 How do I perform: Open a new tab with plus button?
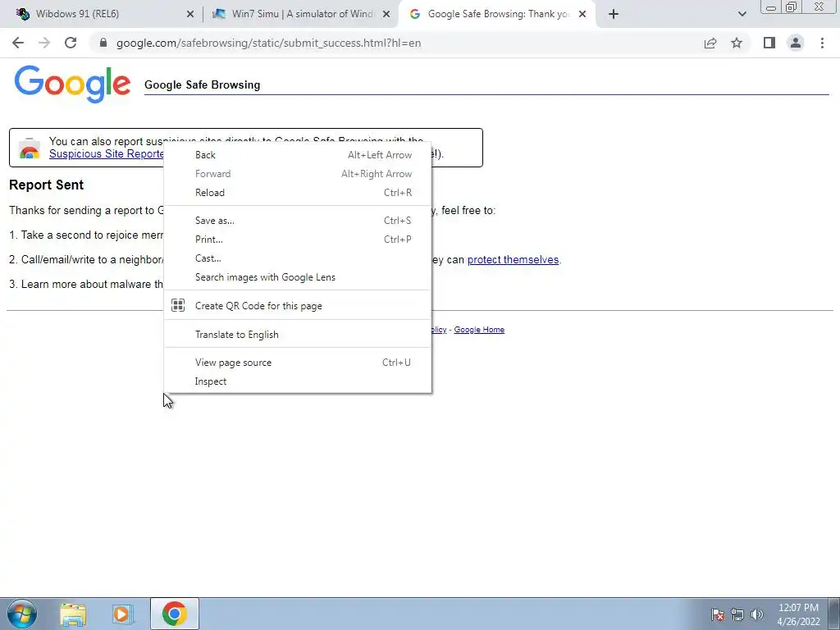point(614,14)
